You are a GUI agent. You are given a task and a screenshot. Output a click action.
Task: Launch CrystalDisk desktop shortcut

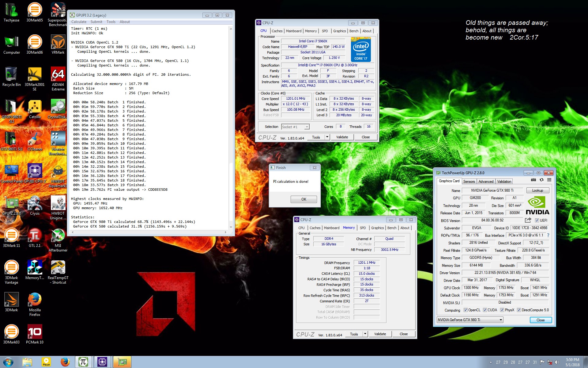click(58, 109)
